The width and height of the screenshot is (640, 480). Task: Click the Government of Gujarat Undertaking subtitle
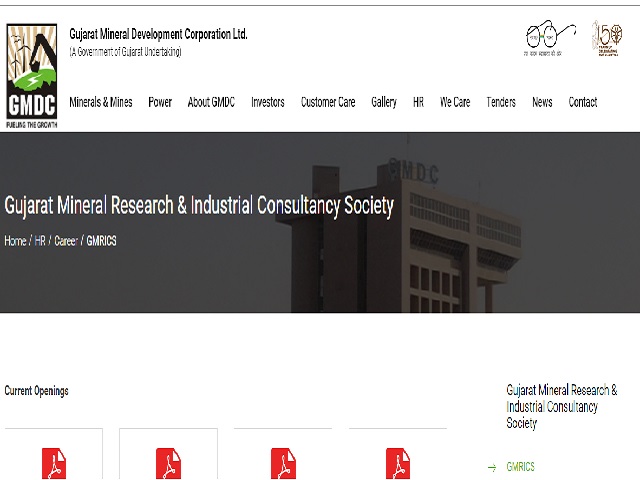click(x=125, y=52)
